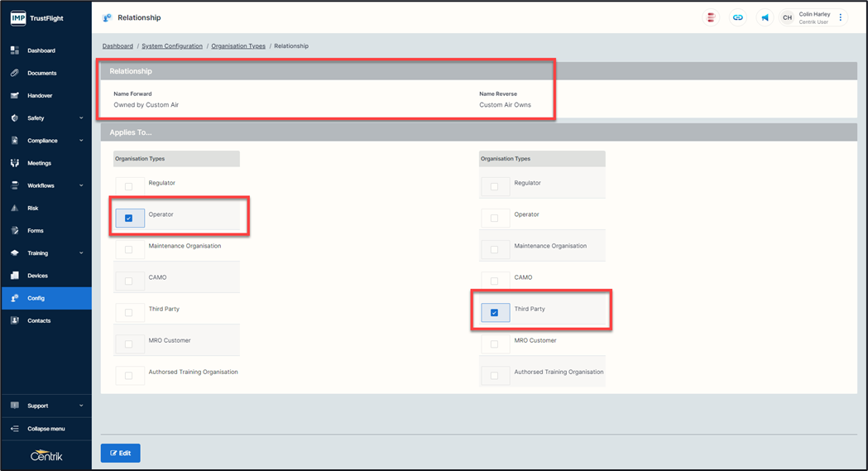This screenshot has width=868, height=471.
Task: Click the Risk warning icon in sidebar
Action: coord(15,209)
